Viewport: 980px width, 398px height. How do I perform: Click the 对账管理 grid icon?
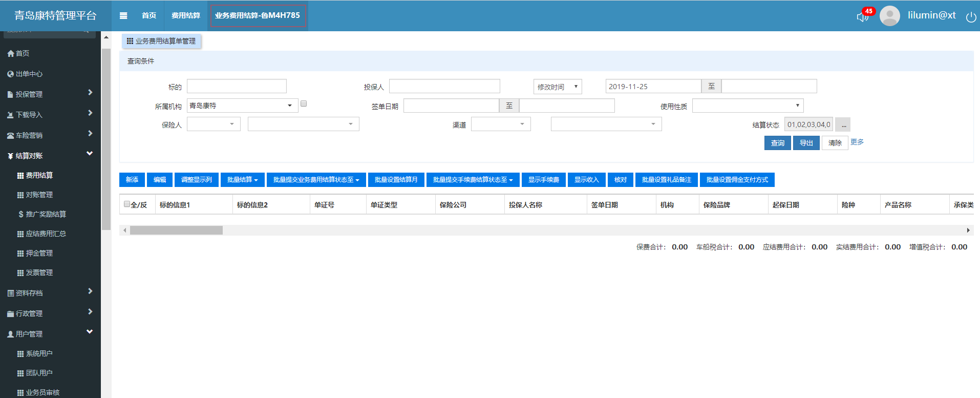coord(20,195)
